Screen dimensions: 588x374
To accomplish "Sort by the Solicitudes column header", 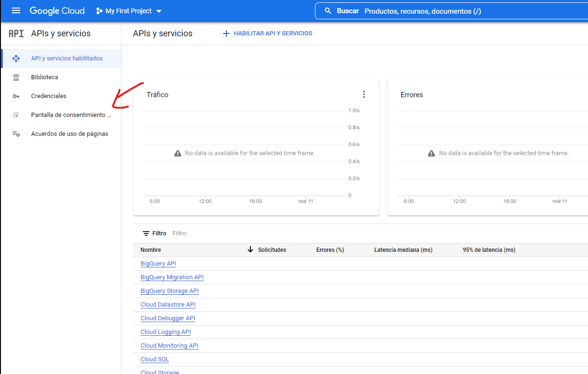I will pos(272,250).
